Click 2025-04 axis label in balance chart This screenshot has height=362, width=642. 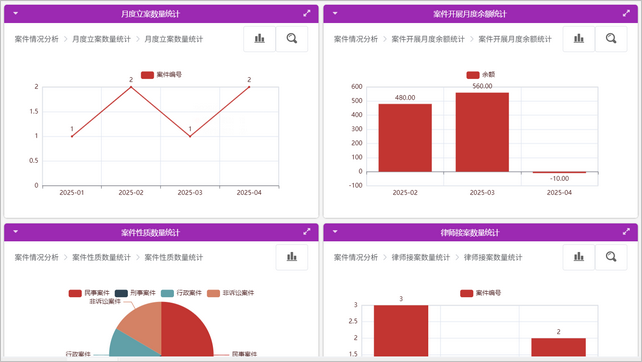[x=559, y=192]
